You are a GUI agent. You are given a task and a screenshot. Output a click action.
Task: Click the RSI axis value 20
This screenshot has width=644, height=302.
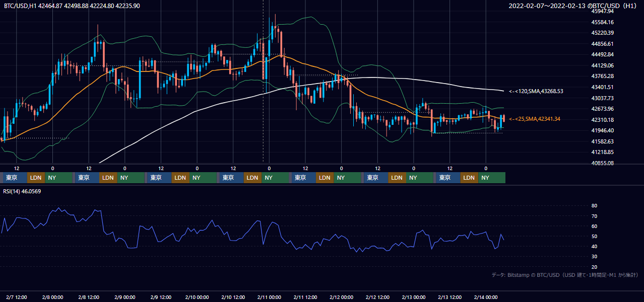[595, 267]
